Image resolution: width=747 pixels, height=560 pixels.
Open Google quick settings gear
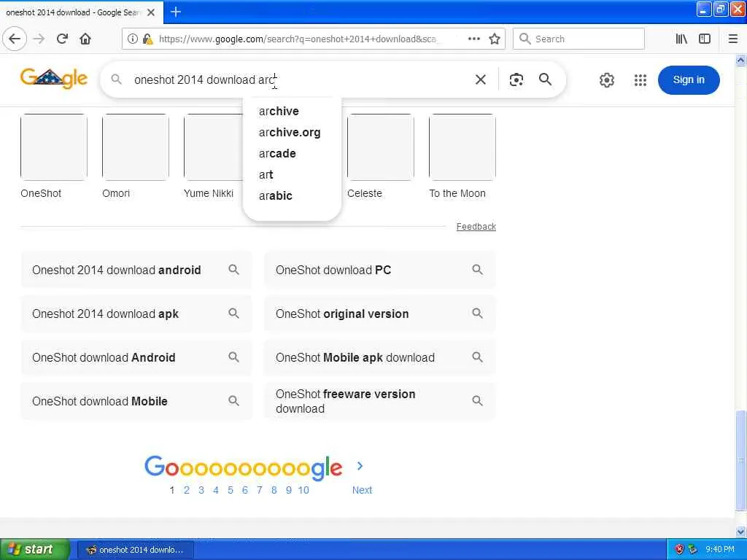click(606, 80)
